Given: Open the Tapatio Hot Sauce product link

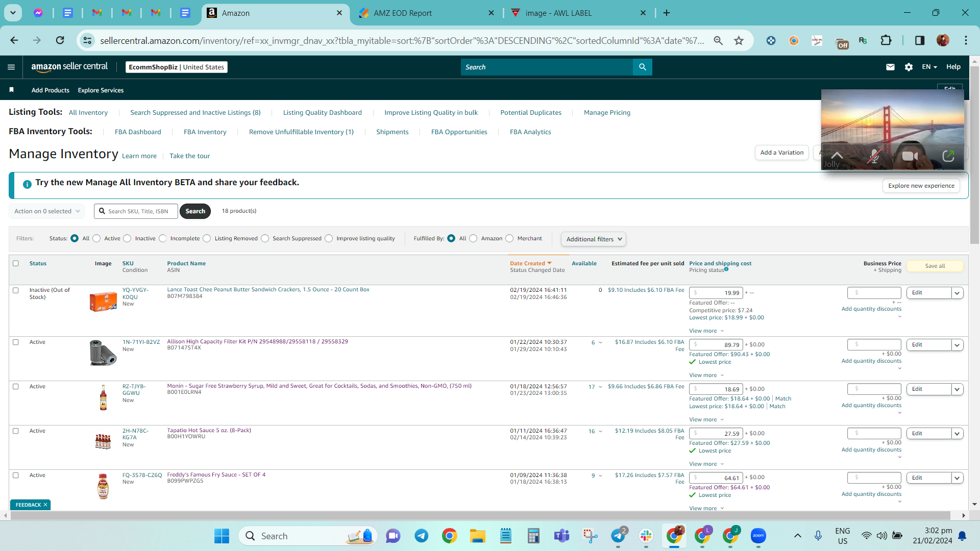Looking at the screenshot, I should 209,430.
